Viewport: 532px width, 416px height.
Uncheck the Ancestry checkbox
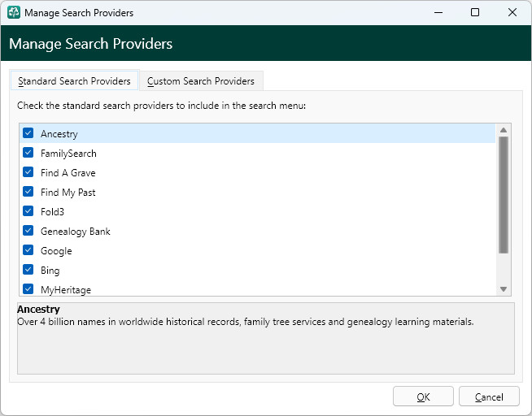[28, 133]
